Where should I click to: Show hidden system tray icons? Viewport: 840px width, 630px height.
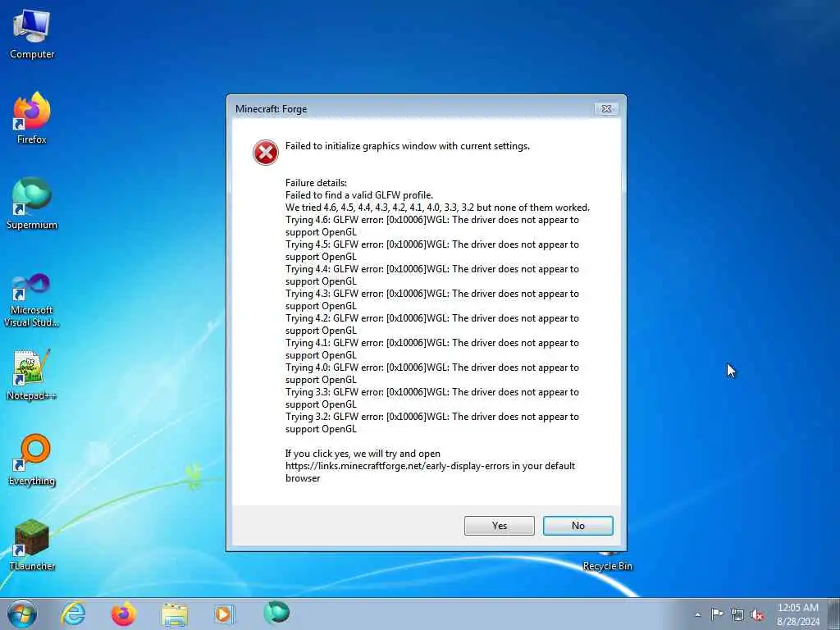(x=697, y=614)
